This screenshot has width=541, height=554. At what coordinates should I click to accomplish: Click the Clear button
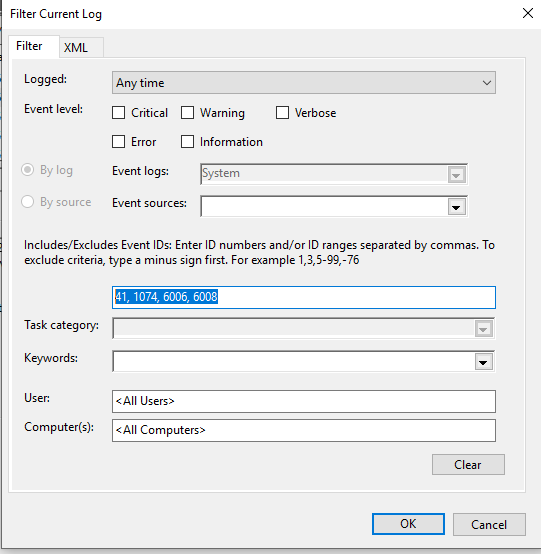468,465
